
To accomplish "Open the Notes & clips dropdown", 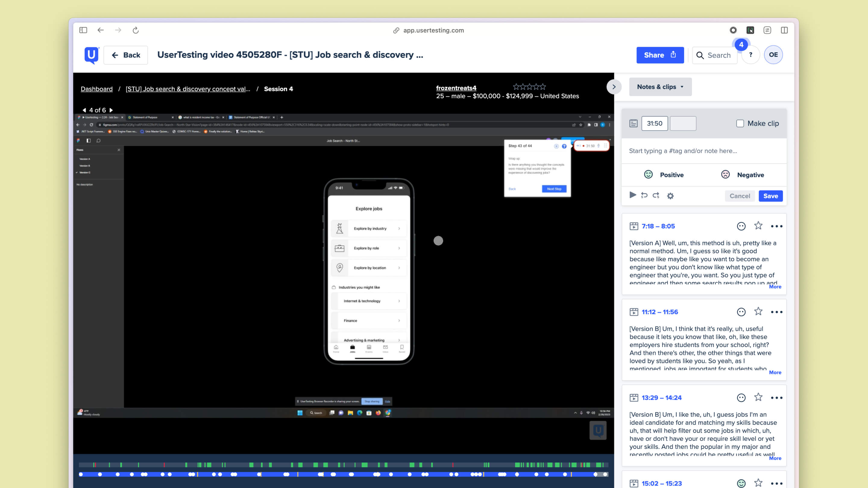I will coord(660,87).
